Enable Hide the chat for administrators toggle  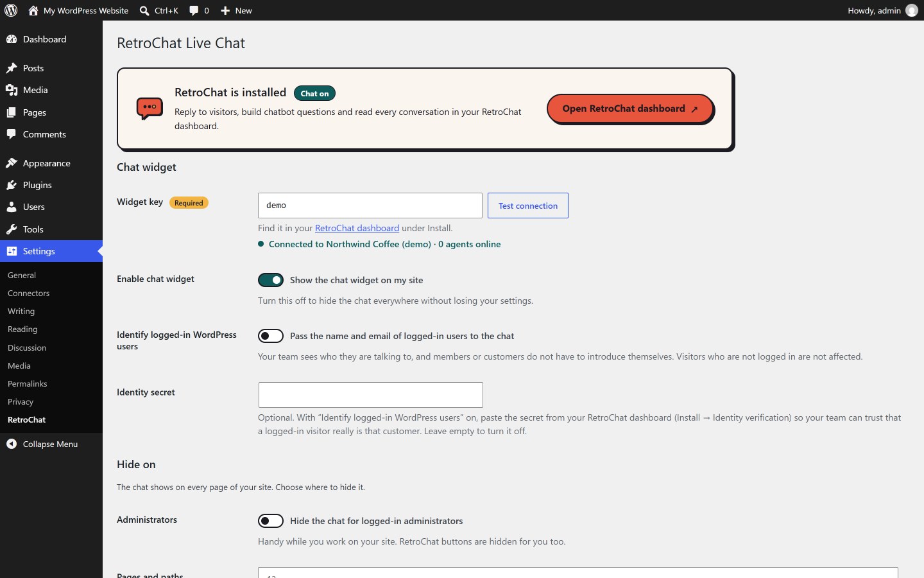tap(271, 521)
